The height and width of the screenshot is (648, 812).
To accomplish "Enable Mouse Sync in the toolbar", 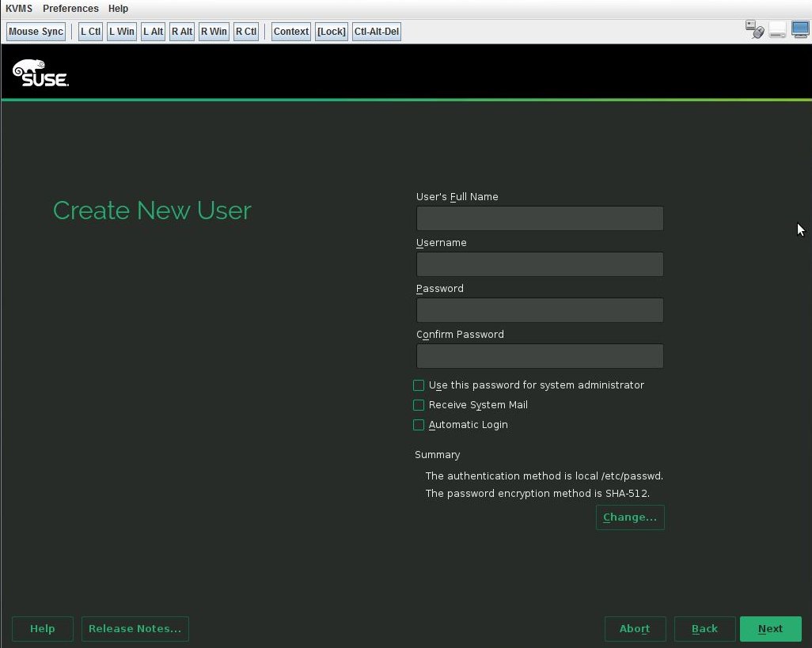I will coord(36,31).
